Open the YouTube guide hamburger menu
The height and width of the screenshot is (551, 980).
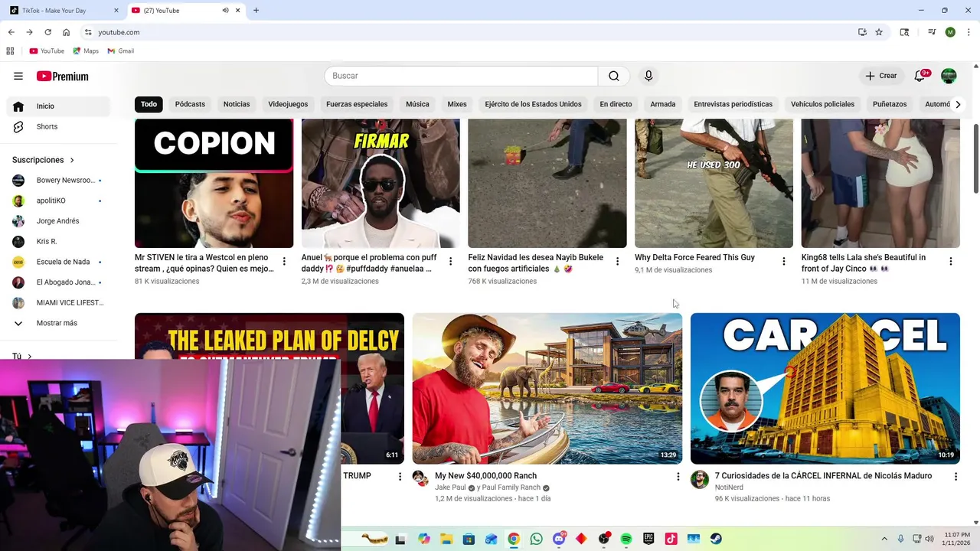(x=18, y=76)
